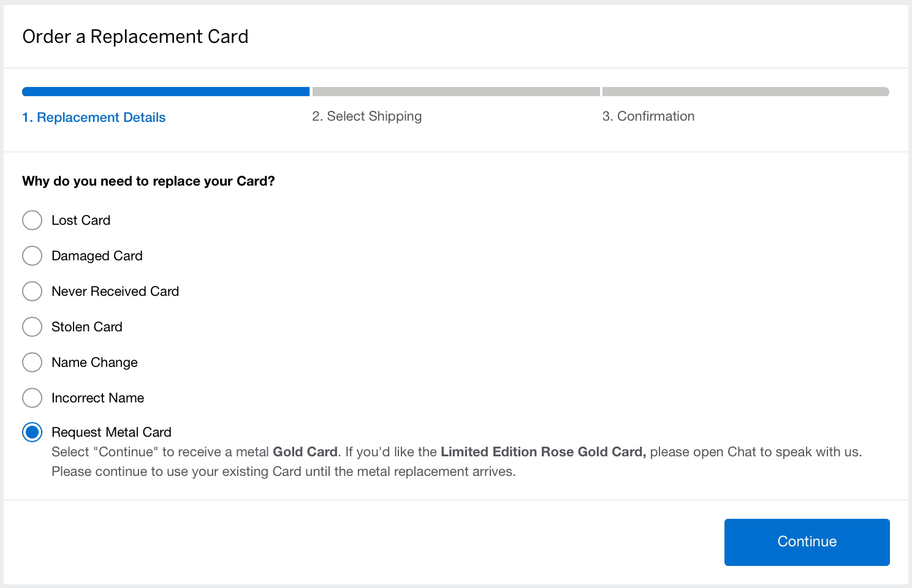
Task: Go to the Select Shipping step label
Action: pos(367,116)
